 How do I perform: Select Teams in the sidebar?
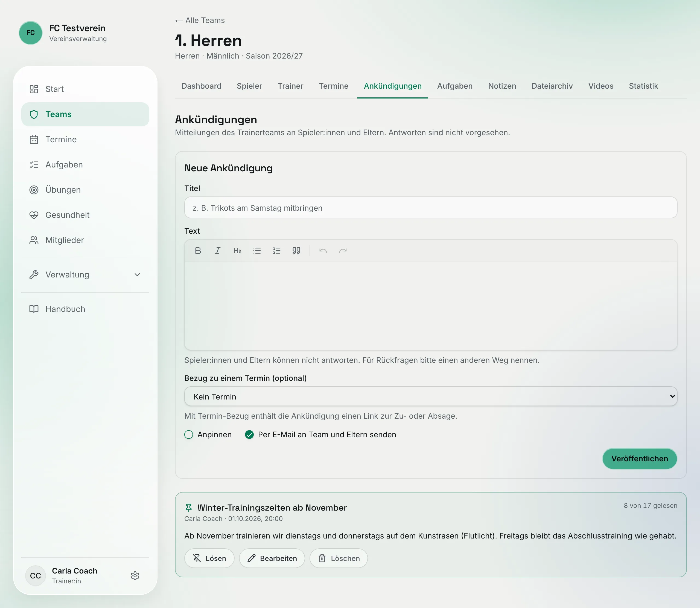pyautogui.click(x=85, y=114)
